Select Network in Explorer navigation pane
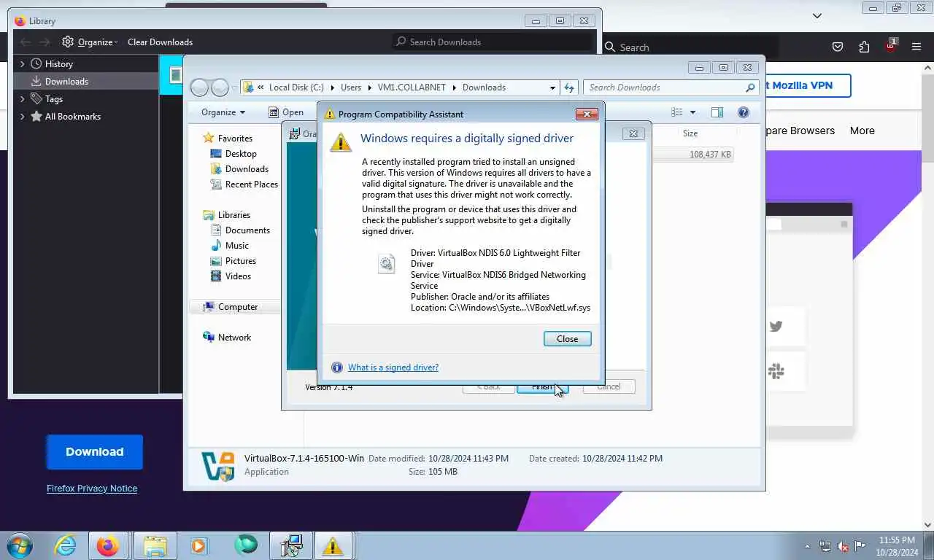Screen dimensions: 934x560 (x=234, y=338)
